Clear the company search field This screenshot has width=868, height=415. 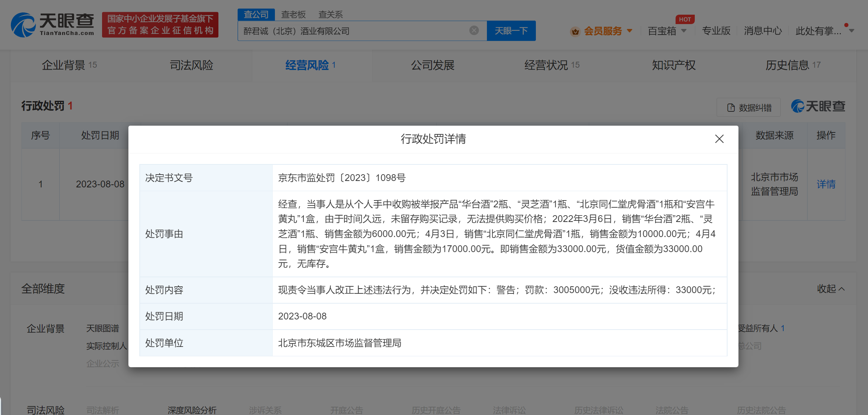pos(474,30)
